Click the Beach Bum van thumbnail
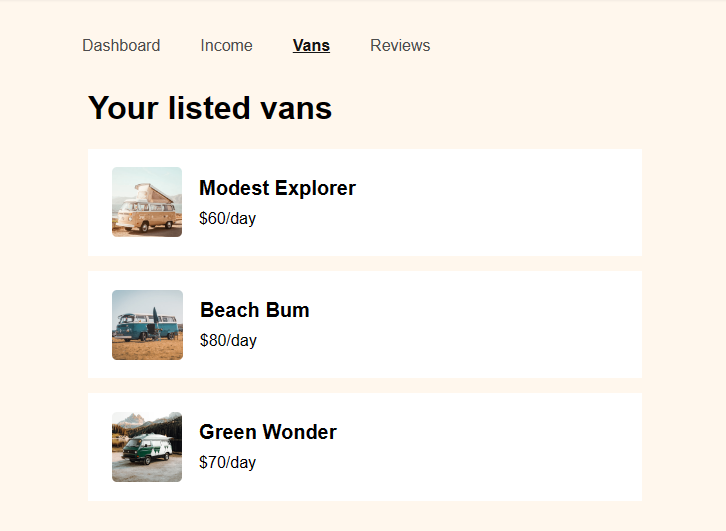726x531 pixels. pyautogui.click(x=147, y=325)
